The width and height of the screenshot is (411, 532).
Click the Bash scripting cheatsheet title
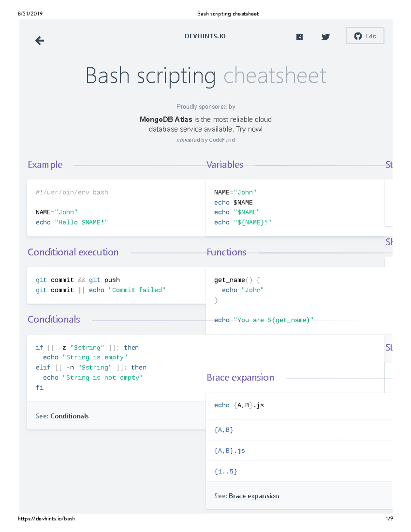(206, 76)
